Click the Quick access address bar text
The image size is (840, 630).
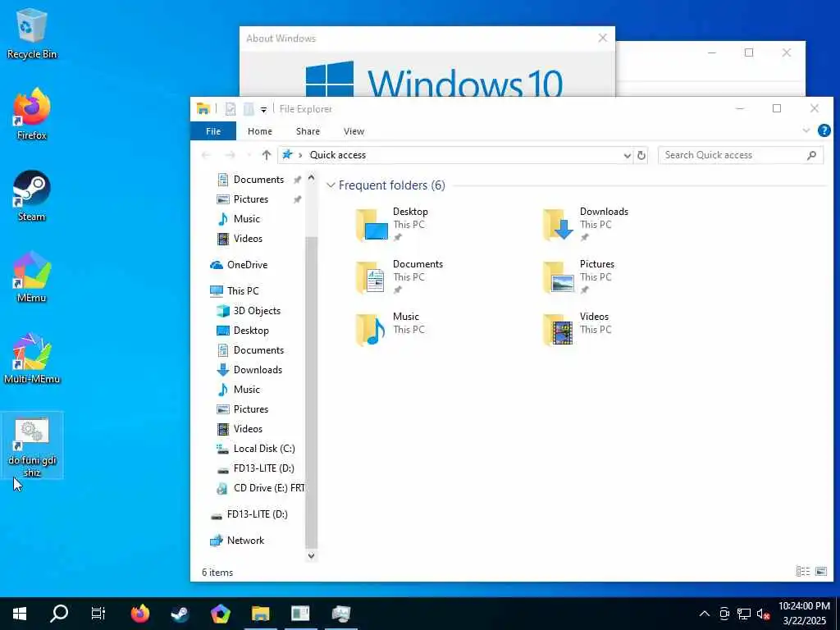pos(337,155)
